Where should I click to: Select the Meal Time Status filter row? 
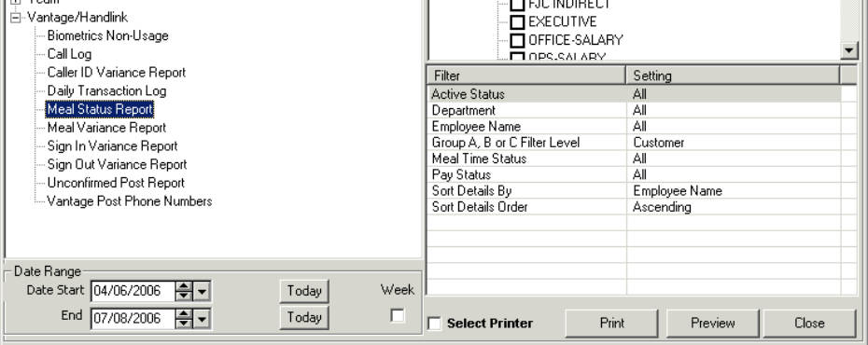(x=634, y=159)
